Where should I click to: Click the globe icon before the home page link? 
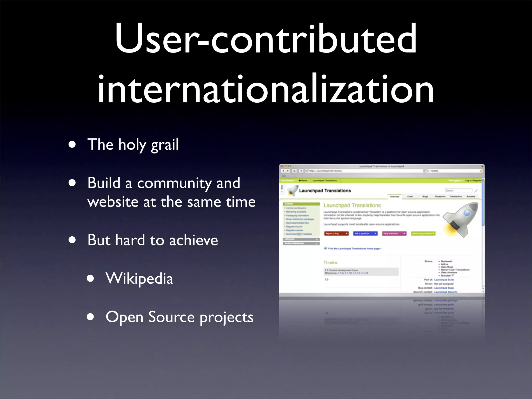pyautogui.click(x=325, y=248)
